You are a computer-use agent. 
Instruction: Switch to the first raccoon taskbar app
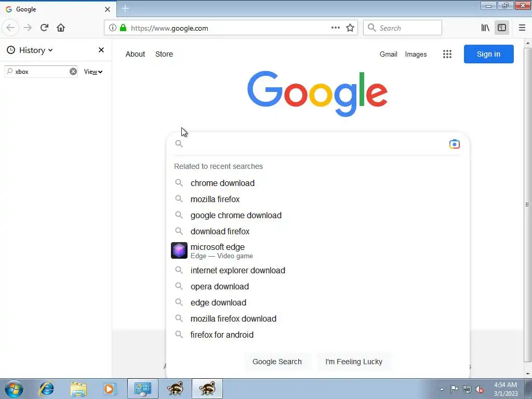(x=175, y=389)
